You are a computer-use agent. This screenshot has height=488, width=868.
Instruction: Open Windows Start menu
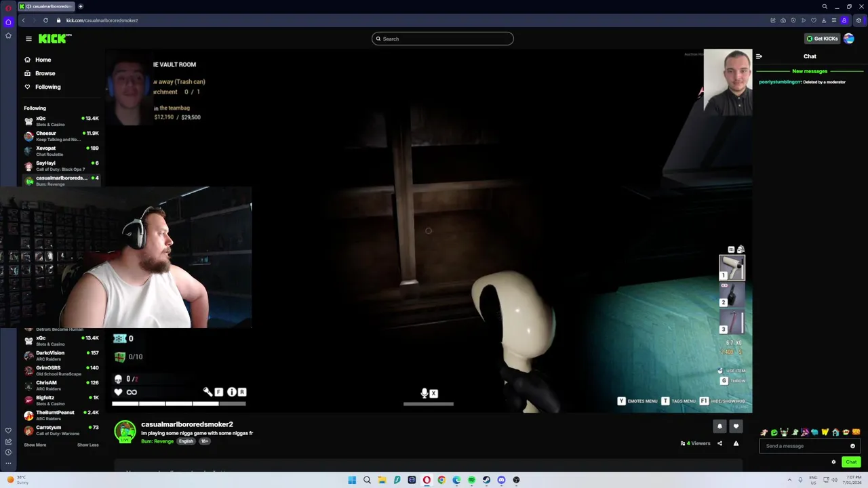click(x=352, y=480)
